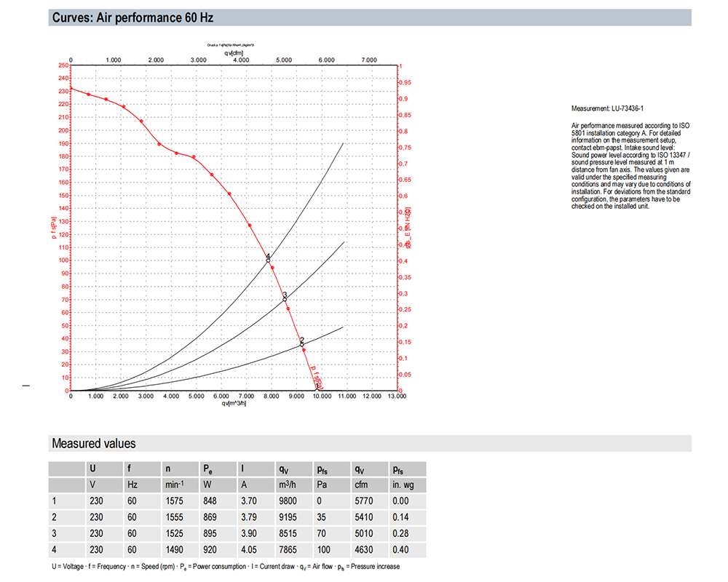Select operating point 4 marker on the curve
The width and height of the screenshot is (728, 582).
click(268, 259)
